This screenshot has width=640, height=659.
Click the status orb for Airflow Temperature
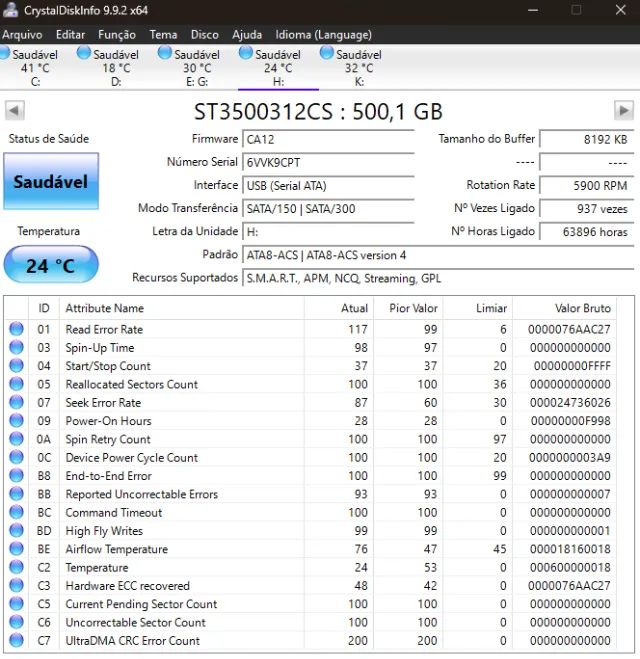16,548
